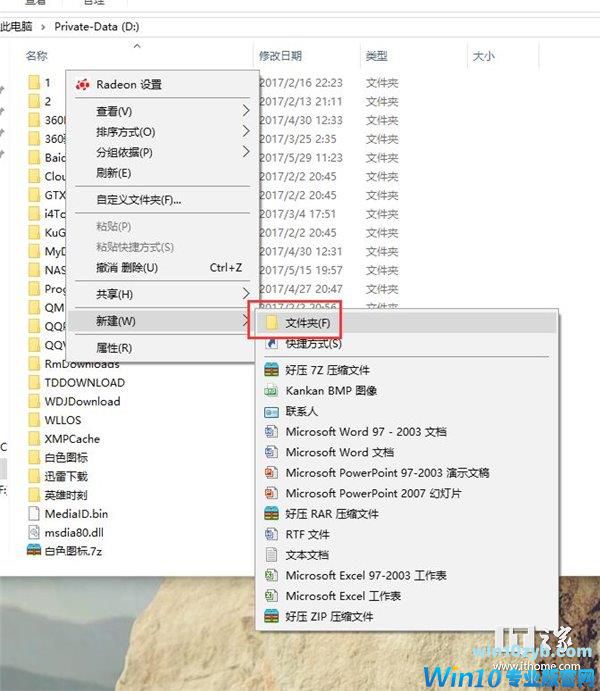
Task: Click 刷新(E) in the context menu
Action: 113,173
